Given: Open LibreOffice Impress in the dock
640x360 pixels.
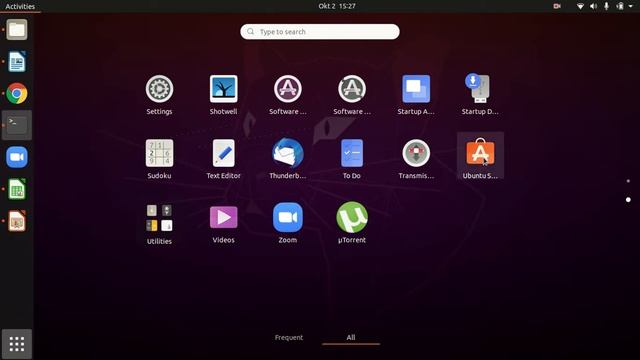Looking at the screenshot, I should coord(17,221).
